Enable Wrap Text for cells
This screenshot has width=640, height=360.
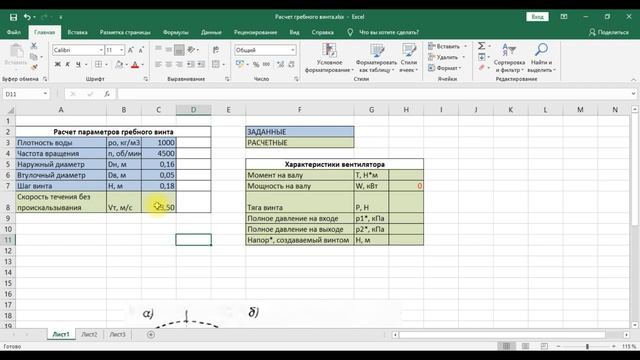(x=216, y=50)
